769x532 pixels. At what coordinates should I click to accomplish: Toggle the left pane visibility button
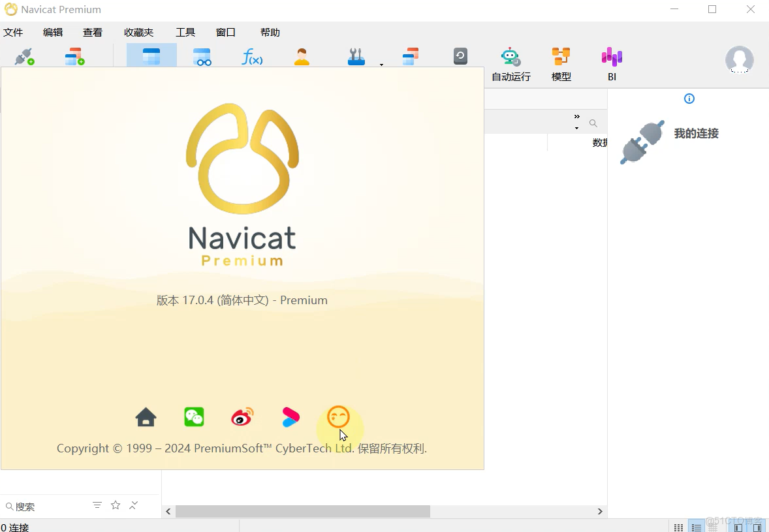pyautogui.click(x=738, y=526)
